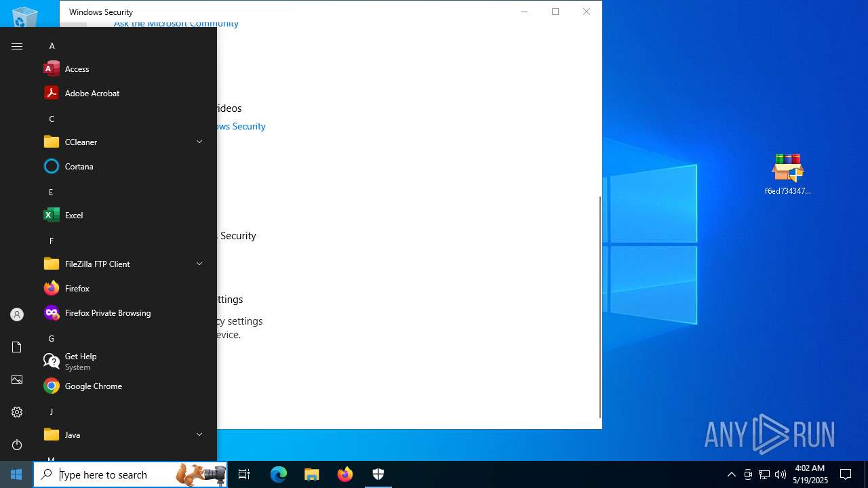
Task: Open File Explorer from the taskbar
Action: click(x=312, y=474)
